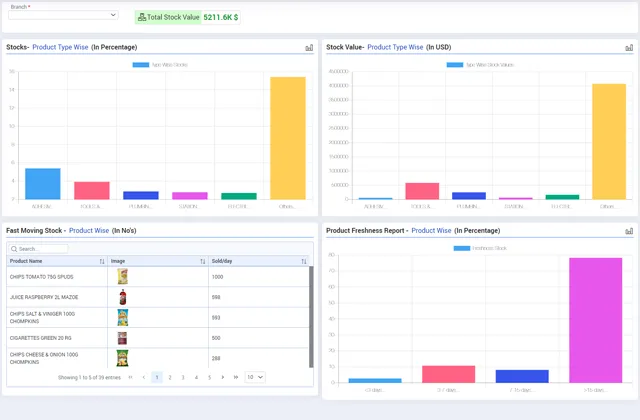Click the chart icon on Stock Value panel

pos(629,47)
